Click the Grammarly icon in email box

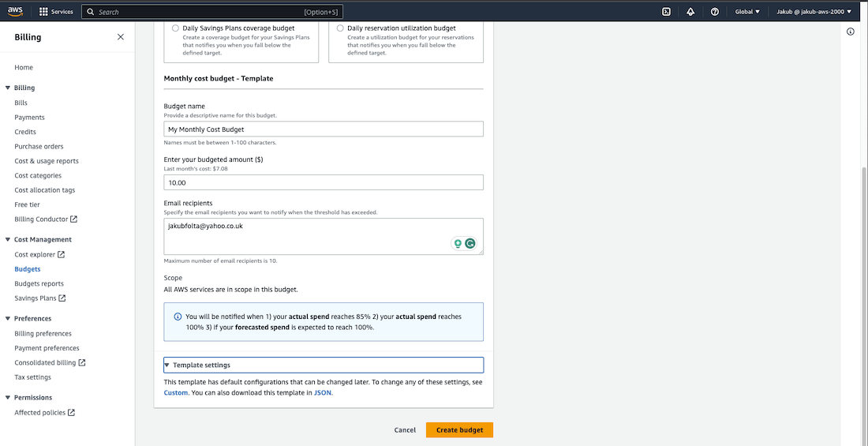click(470, 243)
